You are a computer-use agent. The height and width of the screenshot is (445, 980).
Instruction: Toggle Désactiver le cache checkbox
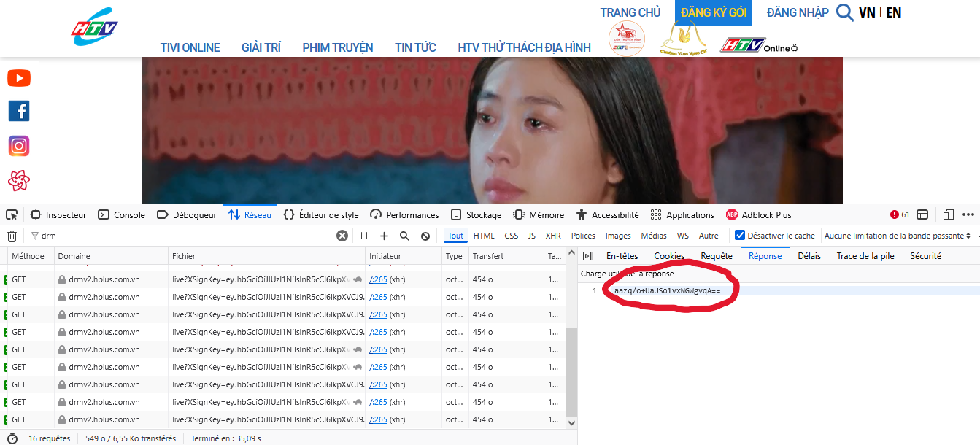[740, 236]
